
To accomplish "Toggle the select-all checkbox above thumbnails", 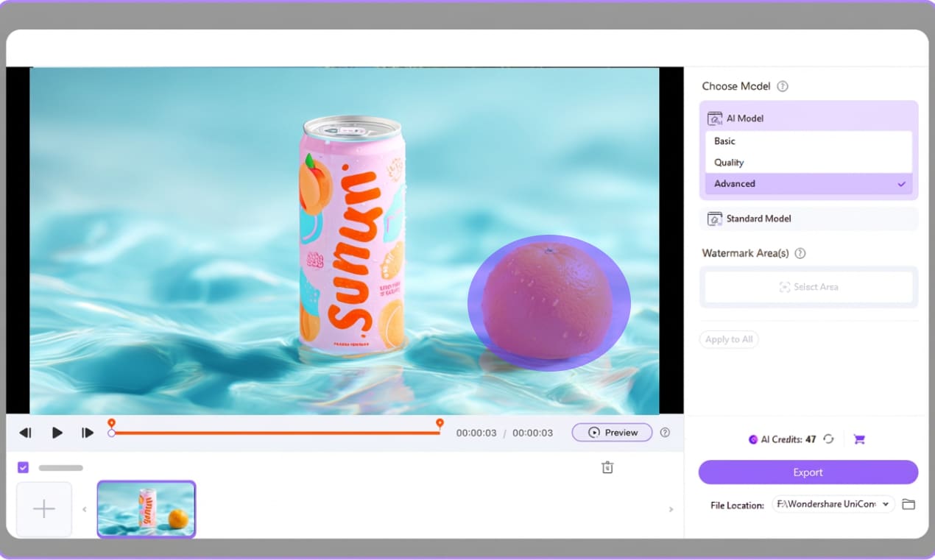I will click(23, 467).
